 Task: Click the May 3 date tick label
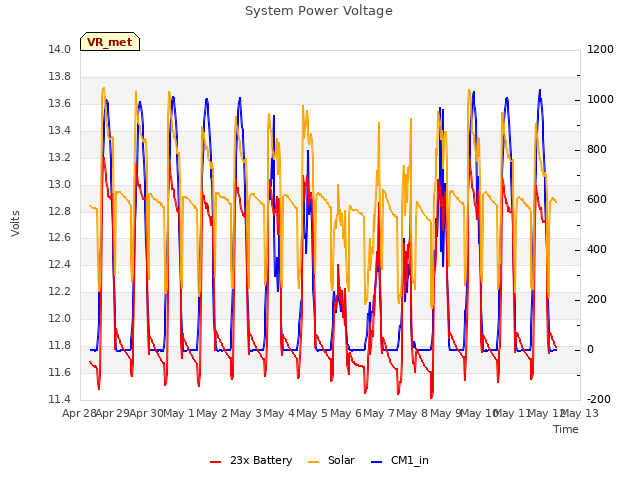(246, 413)
